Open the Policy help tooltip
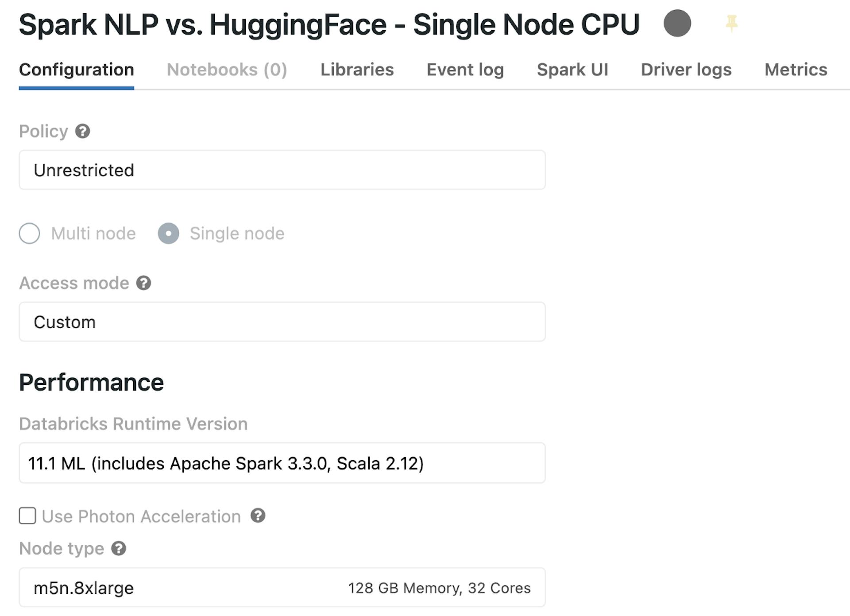Screen dimensions: 850x616 [x=83, y=131]
